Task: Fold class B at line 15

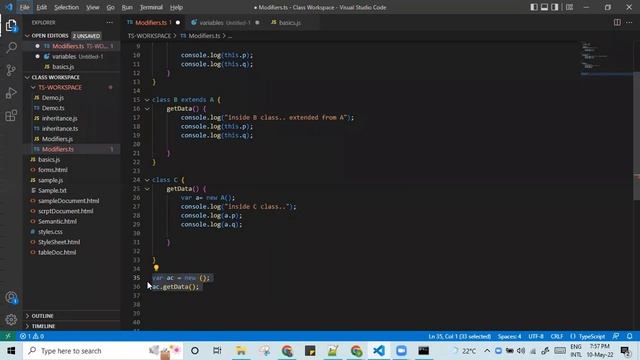Action: click(x=147, y=100)
